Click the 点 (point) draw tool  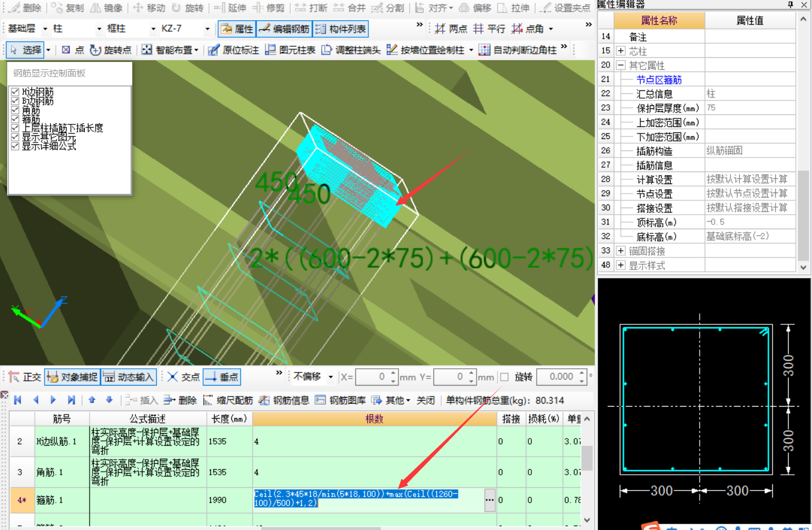[x=73, y=50]
